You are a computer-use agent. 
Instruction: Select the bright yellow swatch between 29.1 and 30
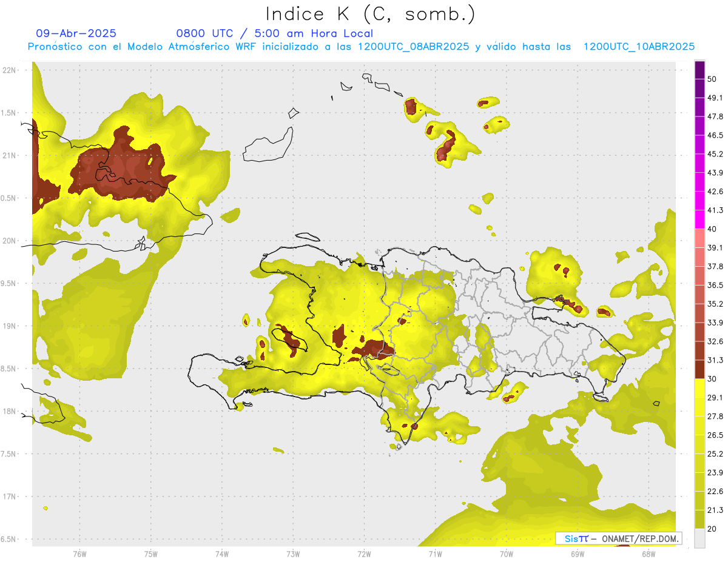[x=699, y=388]
